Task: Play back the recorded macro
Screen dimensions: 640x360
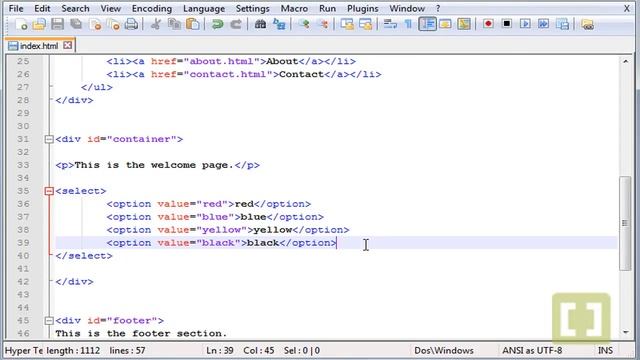Action: click(x=525, y=24)
